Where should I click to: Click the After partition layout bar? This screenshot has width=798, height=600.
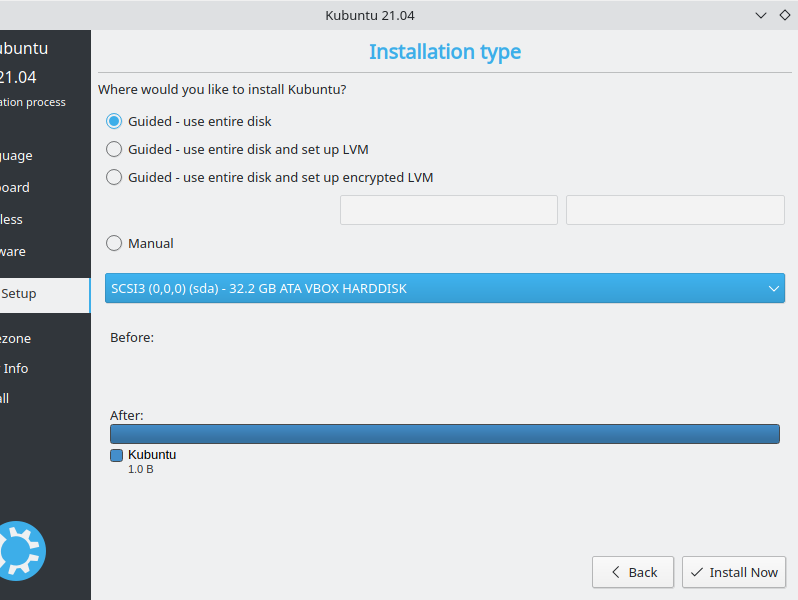point(445,433)
